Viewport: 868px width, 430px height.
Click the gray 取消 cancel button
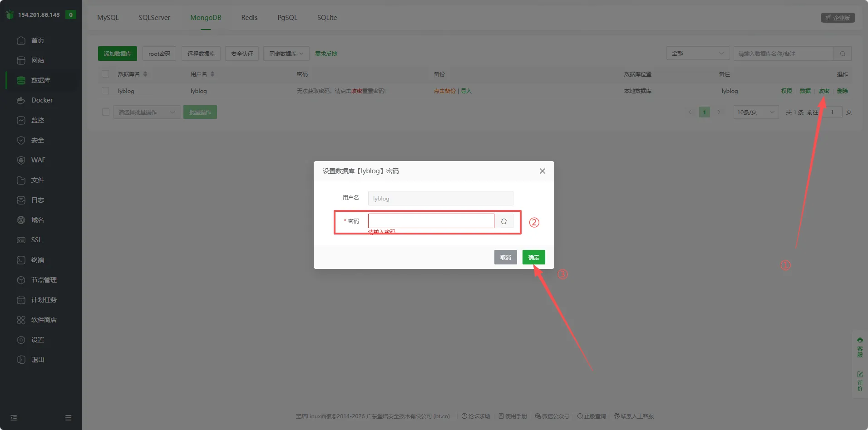[505, 257]
